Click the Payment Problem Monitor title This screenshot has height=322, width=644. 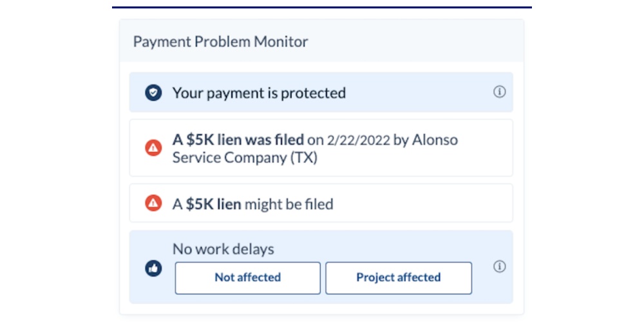pos(220,42)
